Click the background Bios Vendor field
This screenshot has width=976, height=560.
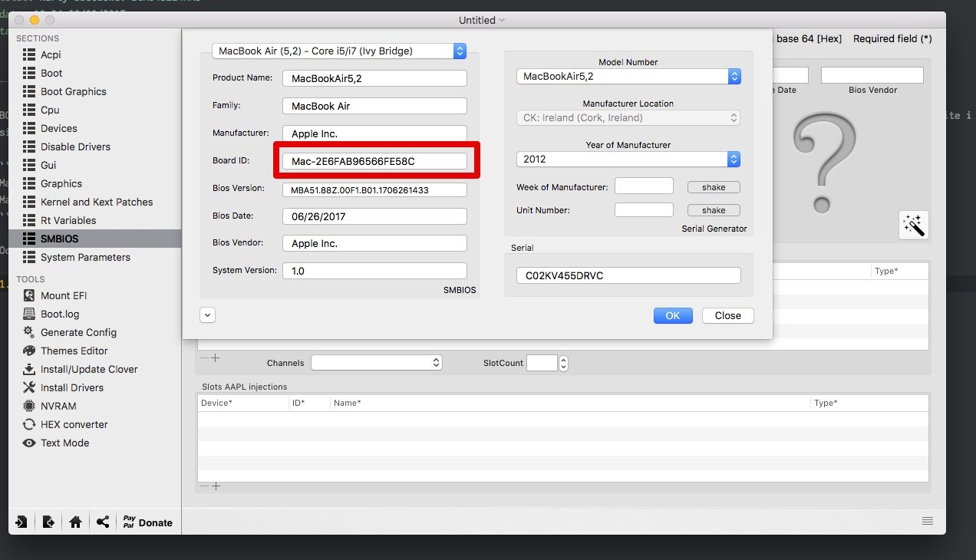(x=872, y=75)
